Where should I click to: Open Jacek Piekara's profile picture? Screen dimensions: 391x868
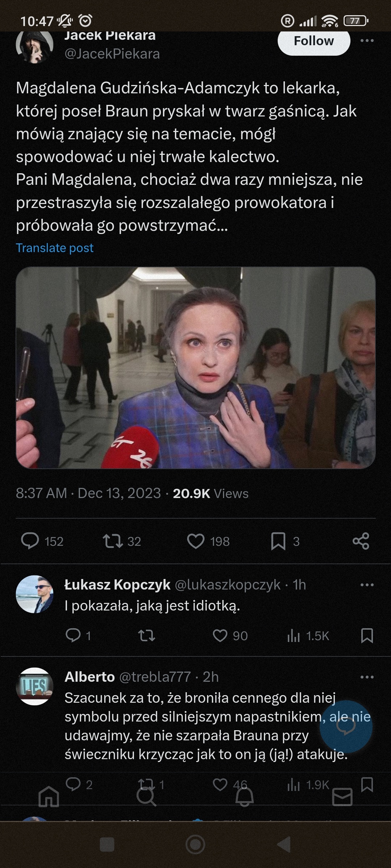tap(35, 45)
